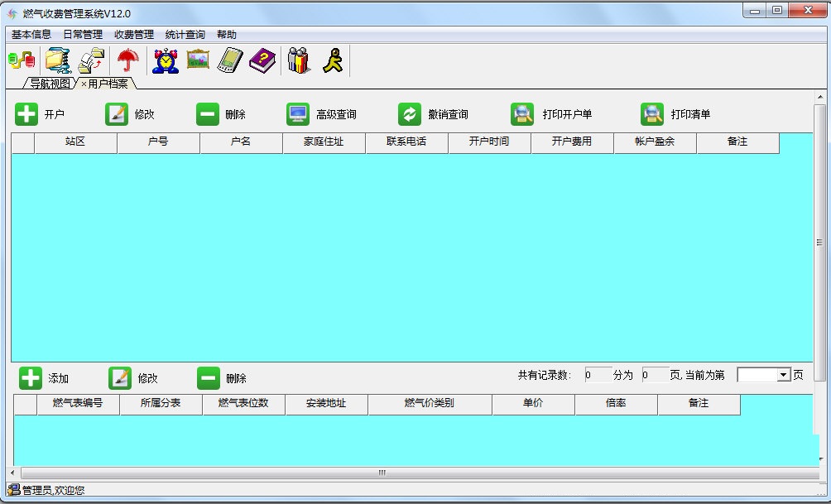Open the purple help book icon

(262, 60)
